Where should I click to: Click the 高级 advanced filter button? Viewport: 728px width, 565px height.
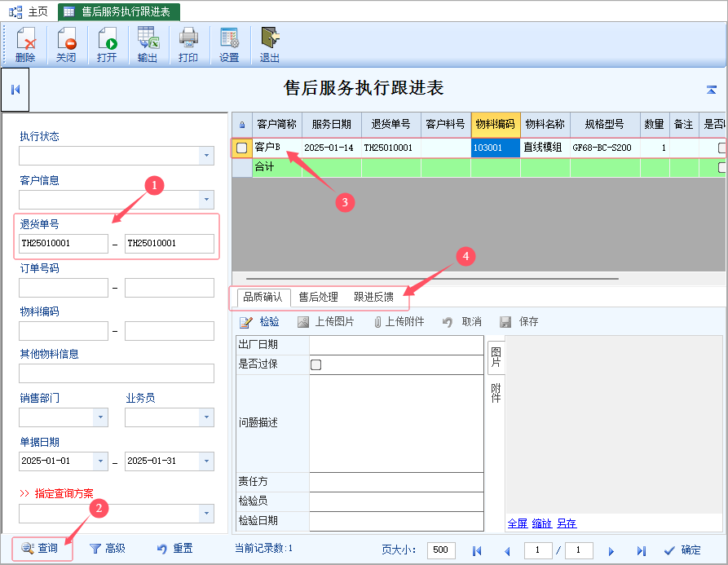108,549
